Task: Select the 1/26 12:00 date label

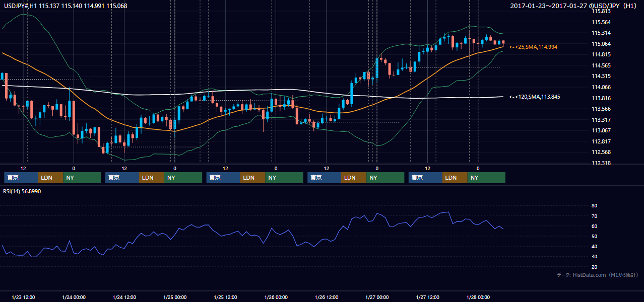Action: tap(326, 297)
